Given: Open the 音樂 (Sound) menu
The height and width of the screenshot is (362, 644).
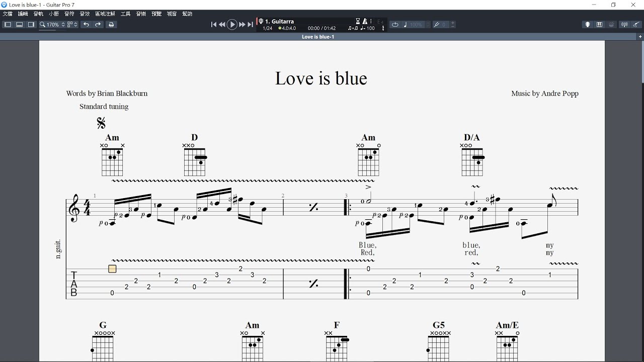Looking at the screenshot, I should point(141,14).
